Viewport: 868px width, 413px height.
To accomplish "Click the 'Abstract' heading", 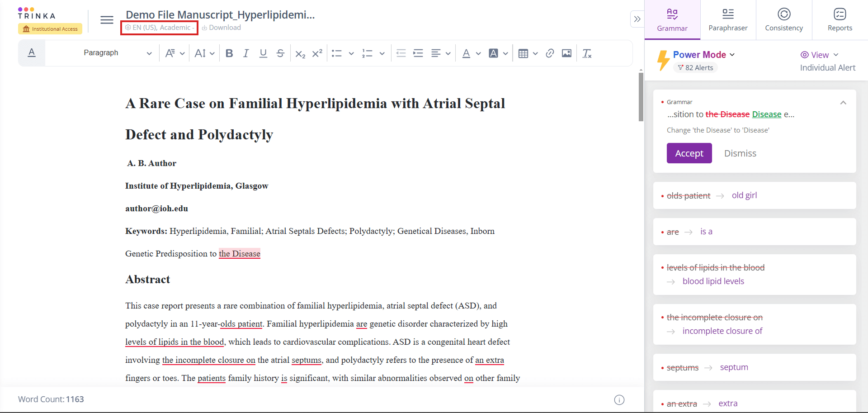I will pos(148,280).
